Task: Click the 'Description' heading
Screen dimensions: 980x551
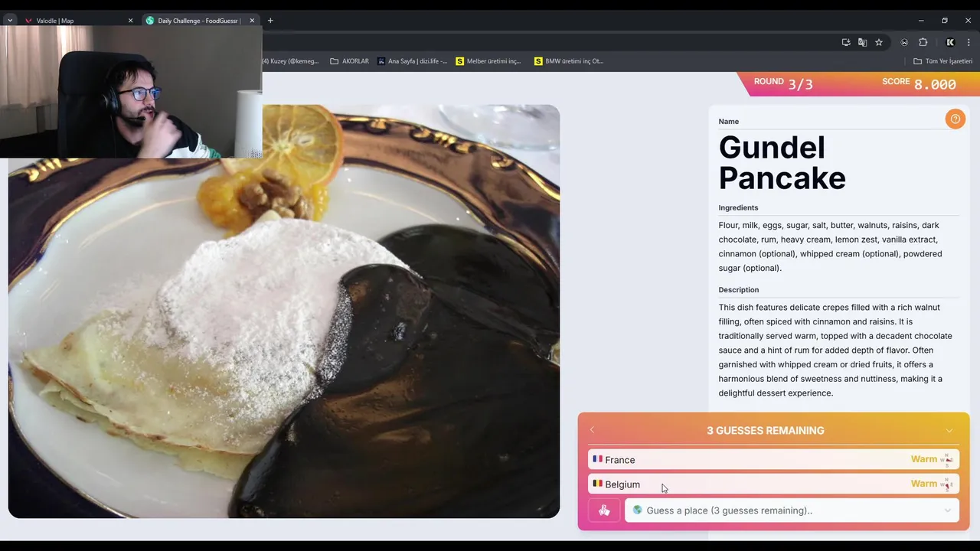Action: [738, 289]
